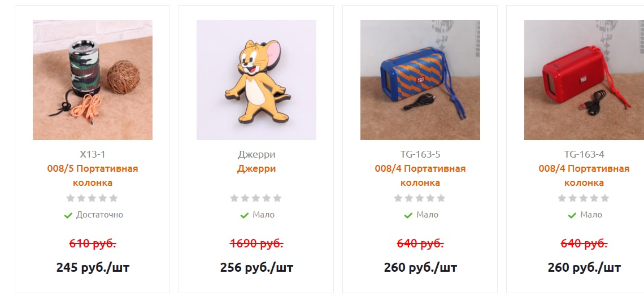Open the Jerry mouse product image
Viewport: 644px width, 300px height.
coord(256,80)
